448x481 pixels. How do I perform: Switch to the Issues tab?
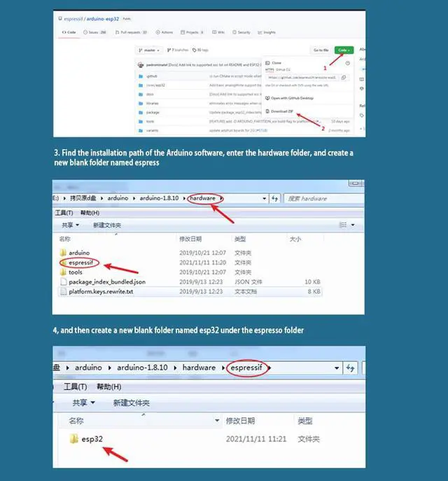(x=97, y=32)
